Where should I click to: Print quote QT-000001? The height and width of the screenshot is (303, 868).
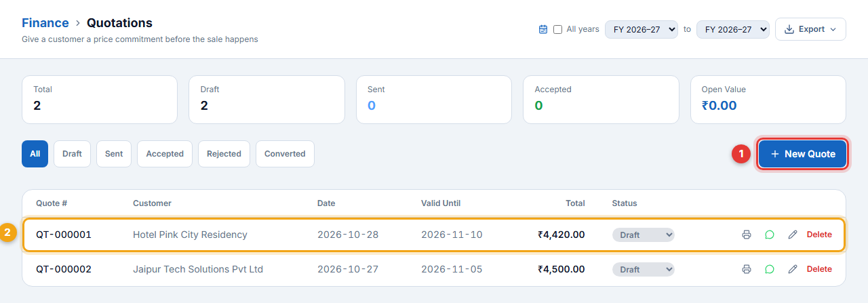[x=747, y=235]
